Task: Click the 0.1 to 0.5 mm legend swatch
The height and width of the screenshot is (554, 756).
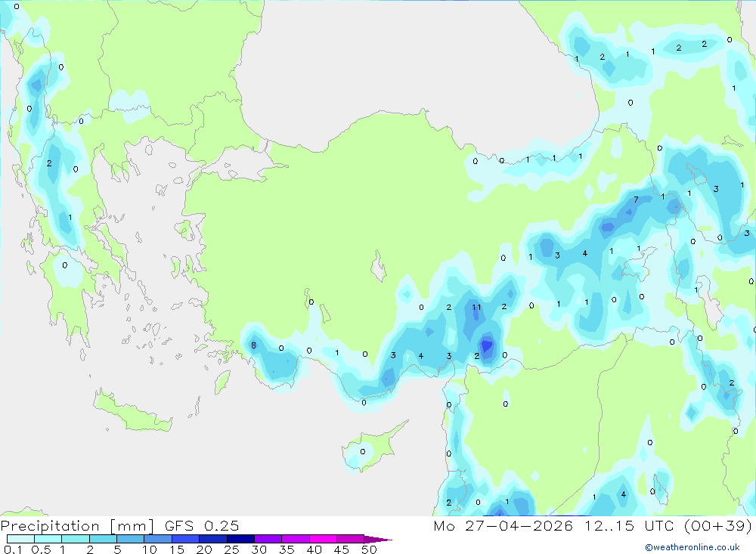Action: (20, 539)
